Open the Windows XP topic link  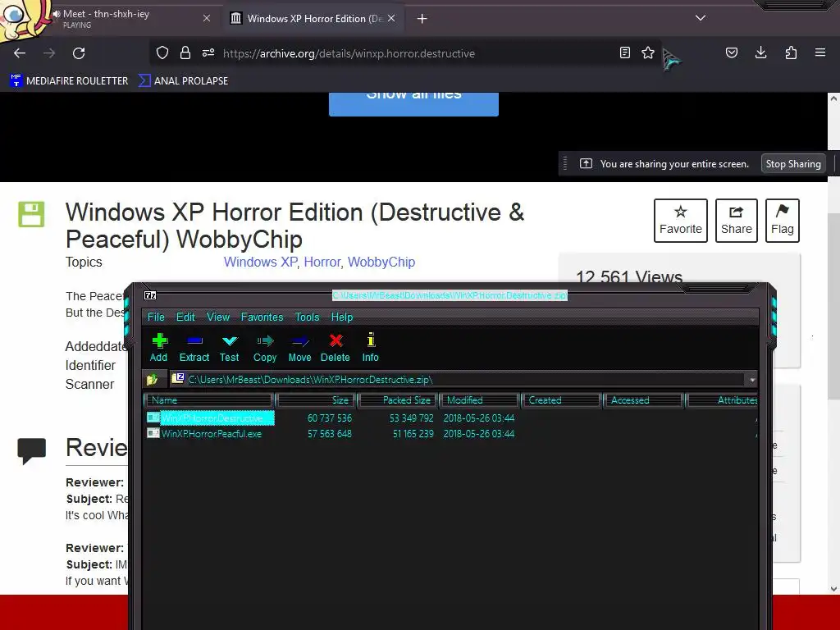260,262
